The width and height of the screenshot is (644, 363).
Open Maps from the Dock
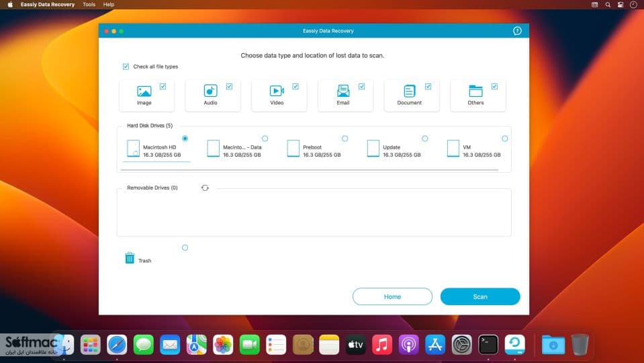click(196, 344)
